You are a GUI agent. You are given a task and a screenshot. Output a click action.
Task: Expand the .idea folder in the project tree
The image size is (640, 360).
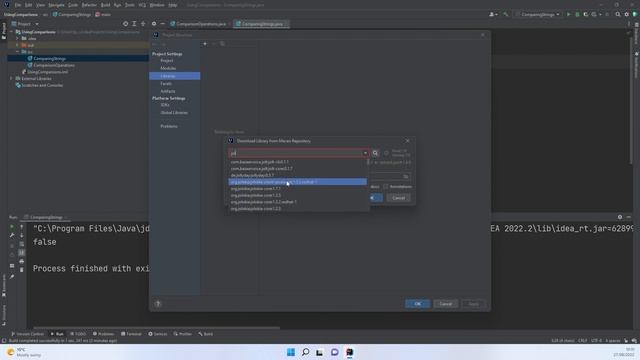18,38
